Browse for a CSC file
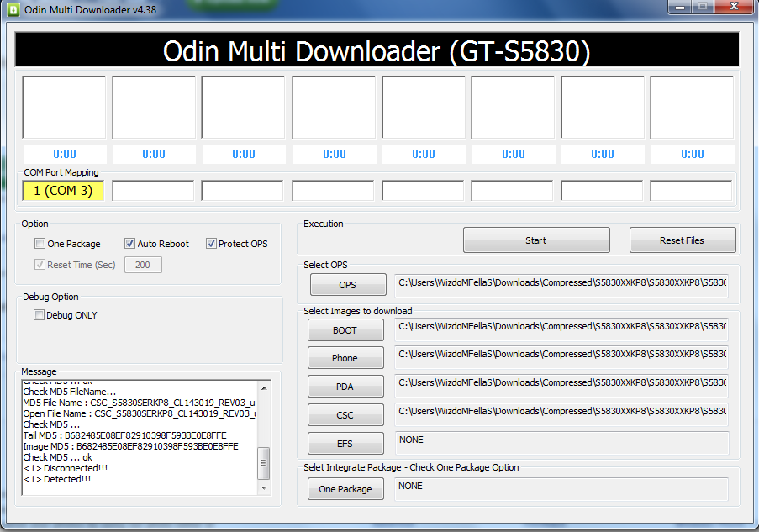This screenshot has height=532, width=759. click(x=345, y=414)
